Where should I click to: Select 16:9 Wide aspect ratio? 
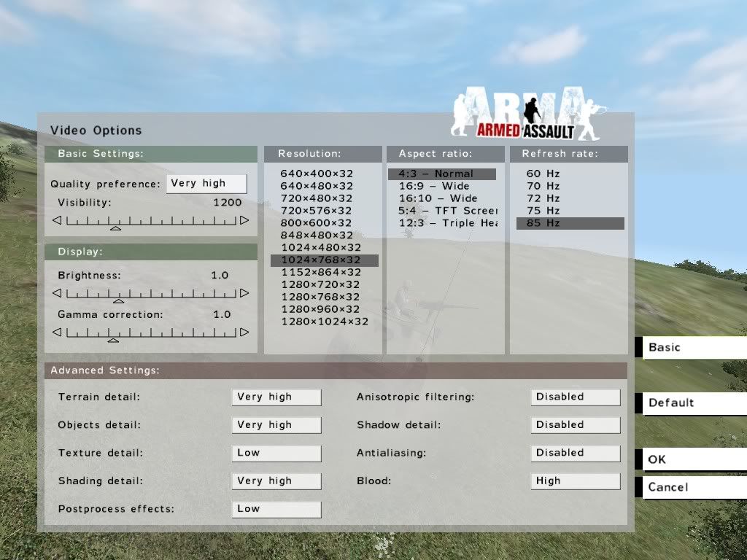[434, 186]
